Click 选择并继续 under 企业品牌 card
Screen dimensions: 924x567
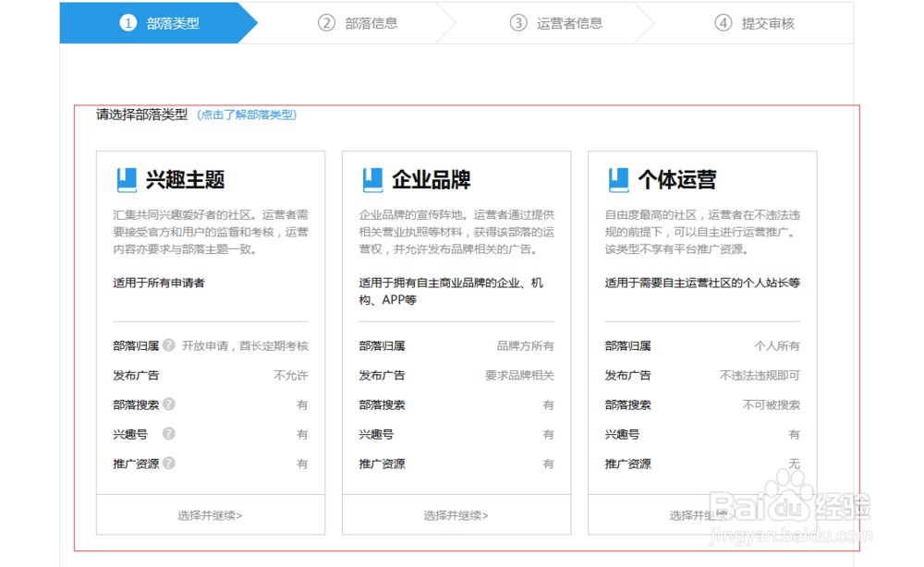coord(456,515)
